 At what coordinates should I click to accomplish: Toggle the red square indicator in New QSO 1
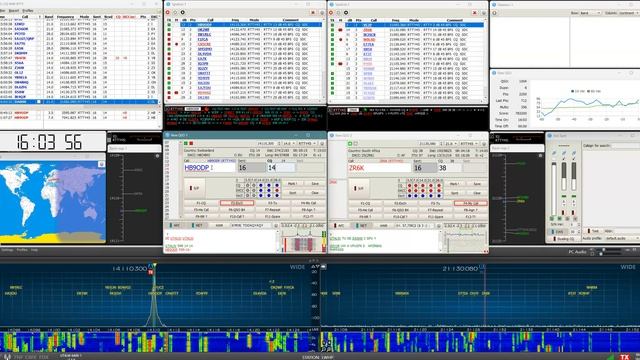(191, 144)
